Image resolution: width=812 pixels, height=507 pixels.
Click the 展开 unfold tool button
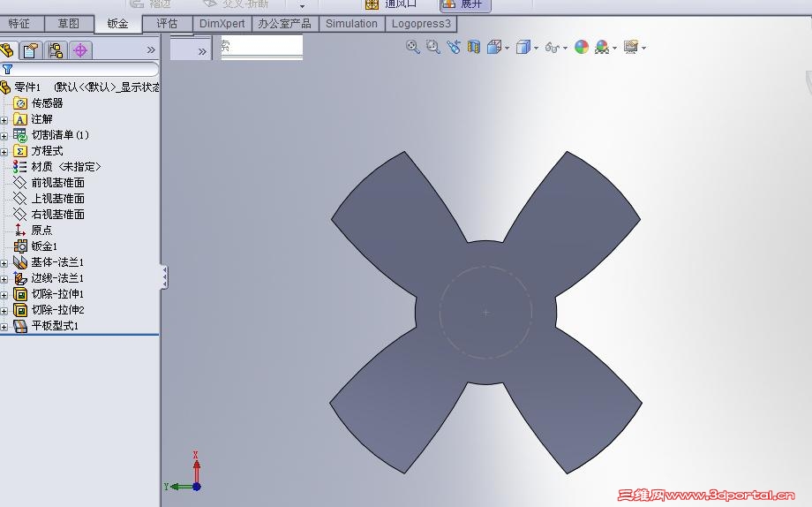tap(465, 4)
